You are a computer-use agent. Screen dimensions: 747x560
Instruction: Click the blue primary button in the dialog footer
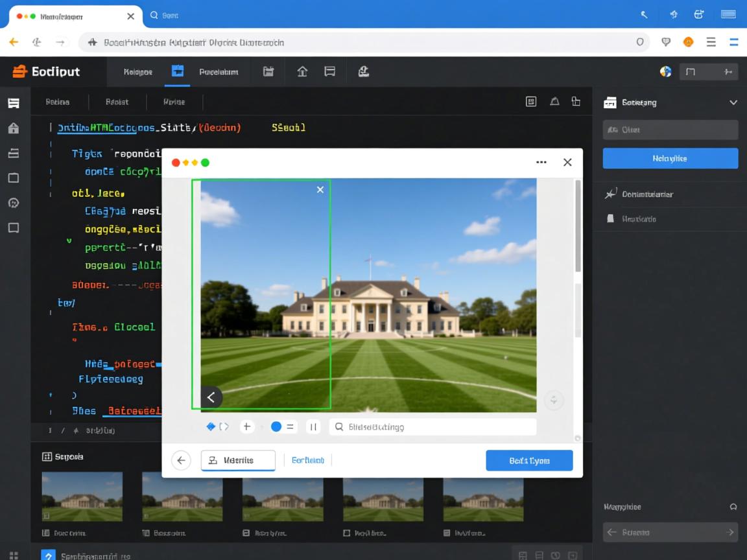coord(529,460)
